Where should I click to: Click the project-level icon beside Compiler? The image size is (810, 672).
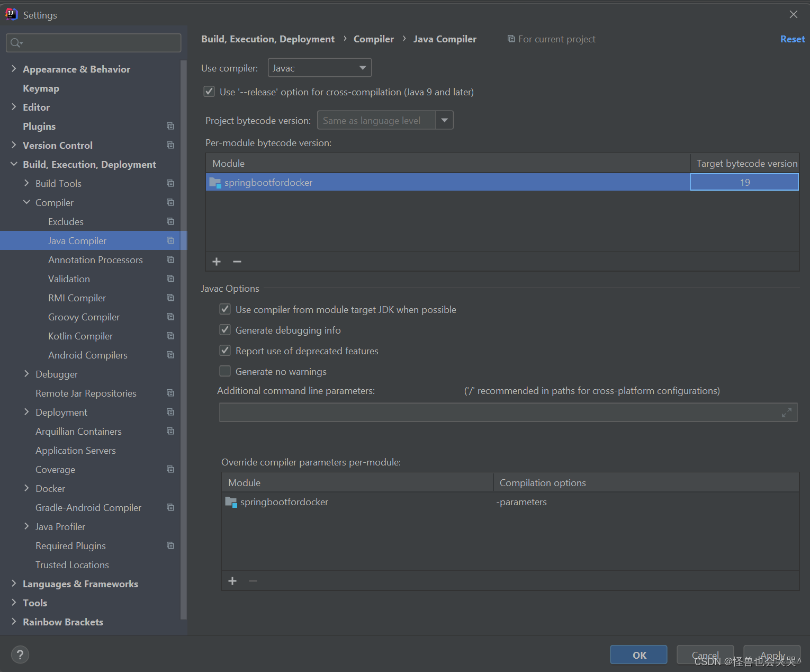click(170, 202)
